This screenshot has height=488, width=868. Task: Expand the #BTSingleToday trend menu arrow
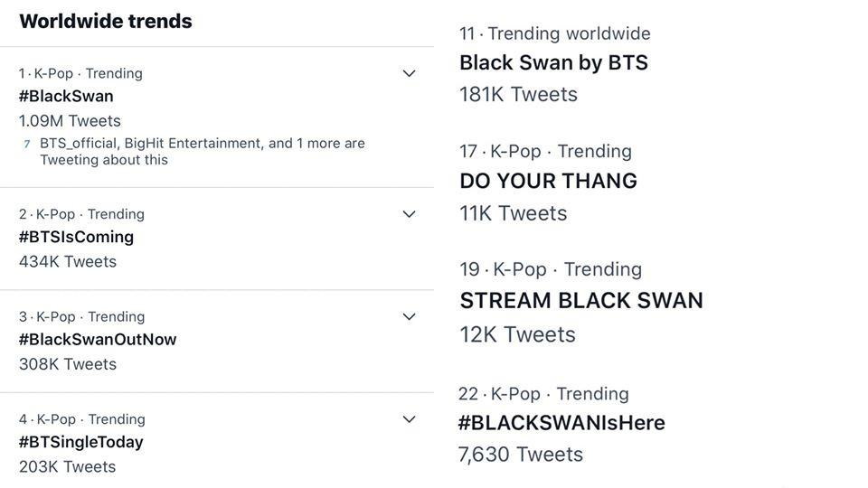[409, 419]
